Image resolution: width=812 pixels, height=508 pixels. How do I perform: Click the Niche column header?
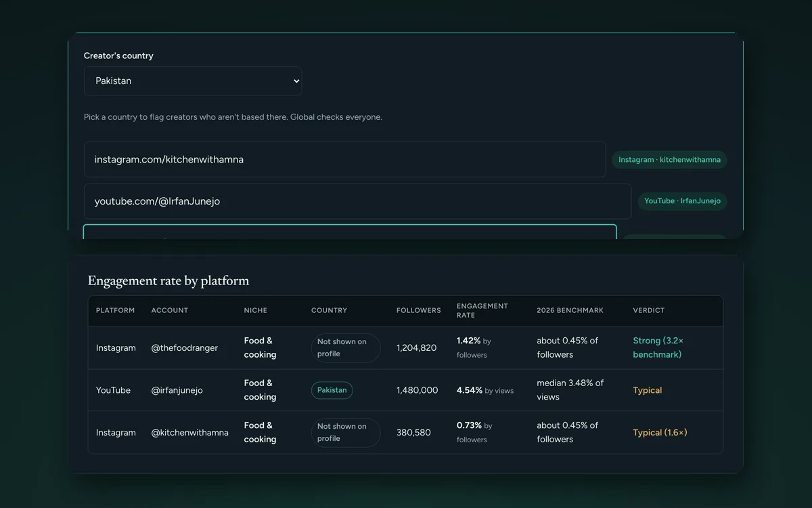pos(256,310)
